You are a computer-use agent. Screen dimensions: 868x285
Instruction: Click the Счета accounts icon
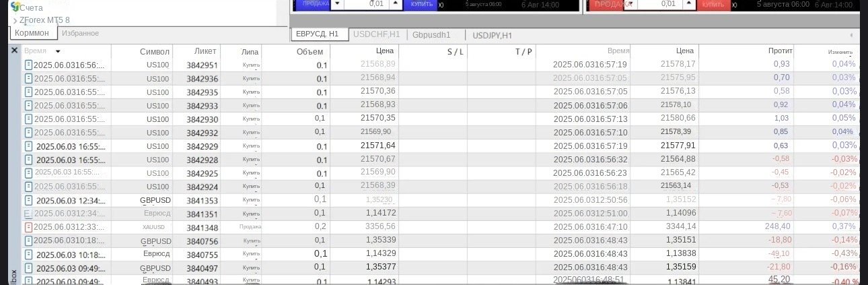click(x=14, y=7)
